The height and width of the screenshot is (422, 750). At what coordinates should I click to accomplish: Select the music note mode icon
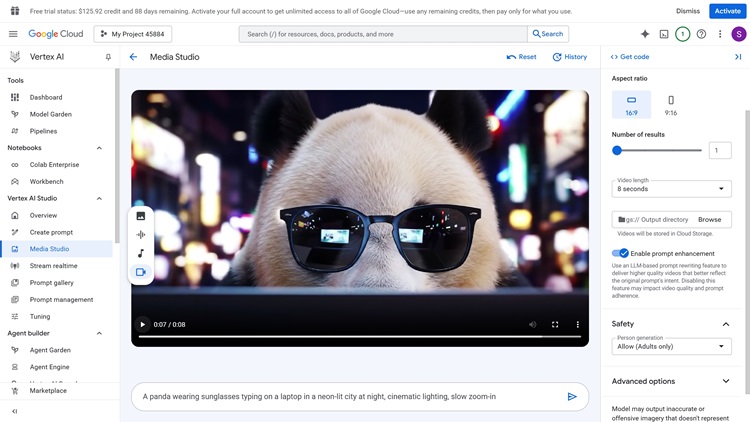coord(141,253)
